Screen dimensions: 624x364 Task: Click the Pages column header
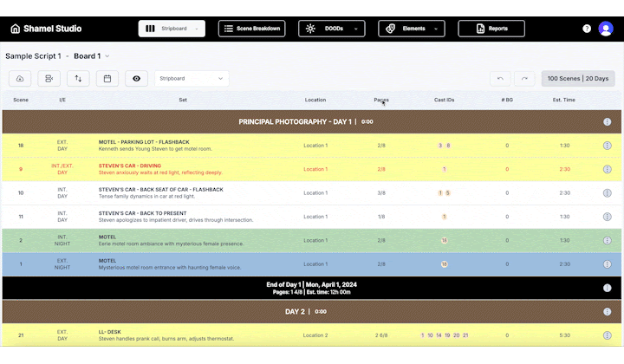pos(381,100)
